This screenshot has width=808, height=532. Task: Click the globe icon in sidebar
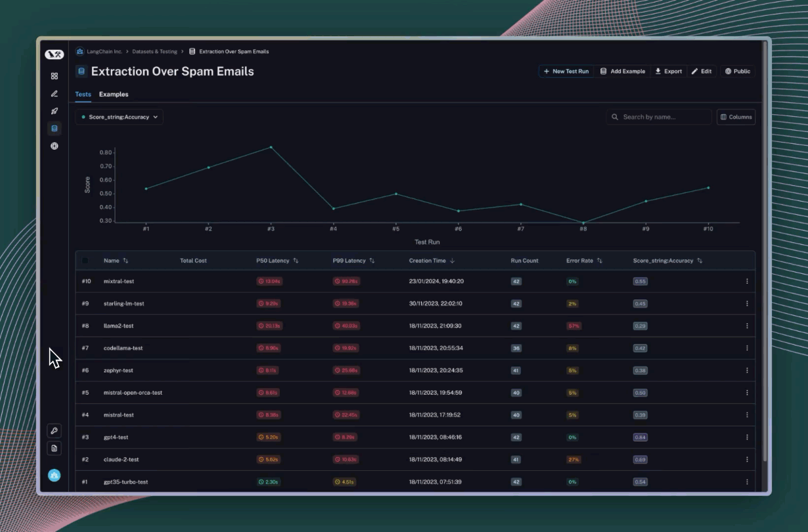(55, 146)
